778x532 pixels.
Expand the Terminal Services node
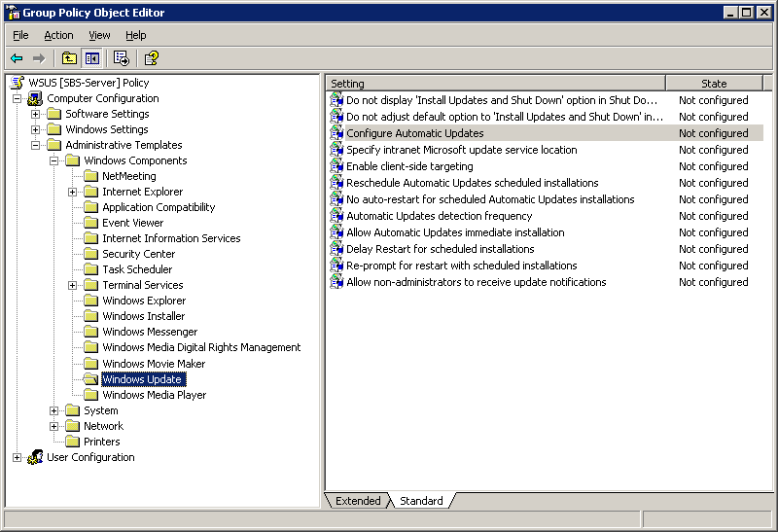coord(72,285)
